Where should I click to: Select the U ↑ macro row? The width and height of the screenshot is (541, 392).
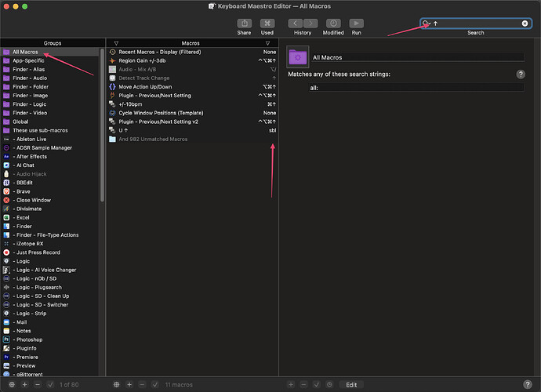point(192,130)
